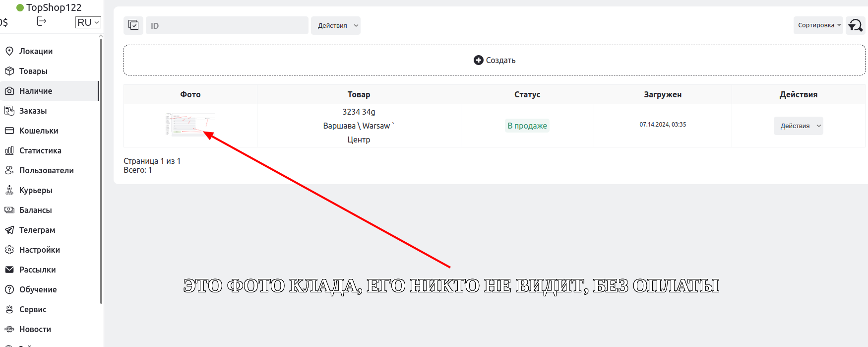The height and width of the screenshot is (347, 868).
Task: Click the Локации map pin icon
Action: (x=9, y=51)
